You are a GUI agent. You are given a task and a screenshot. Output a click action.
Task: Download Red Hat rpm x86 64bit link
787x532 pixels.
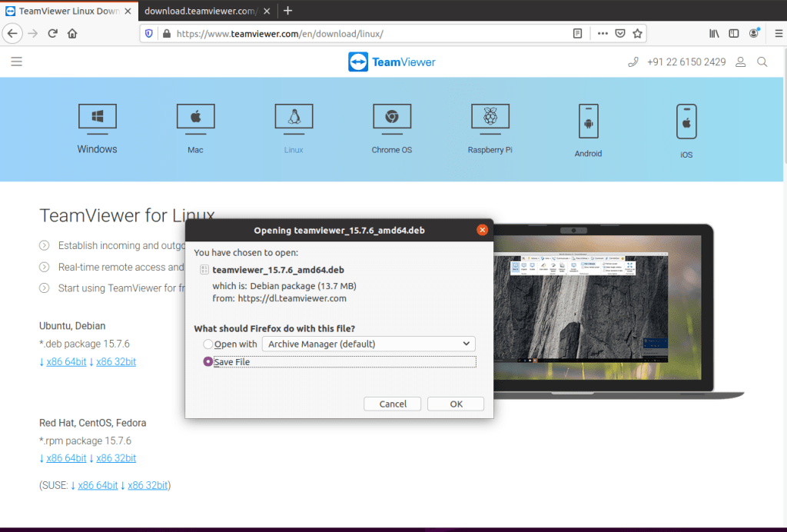[x=66, y=457]
